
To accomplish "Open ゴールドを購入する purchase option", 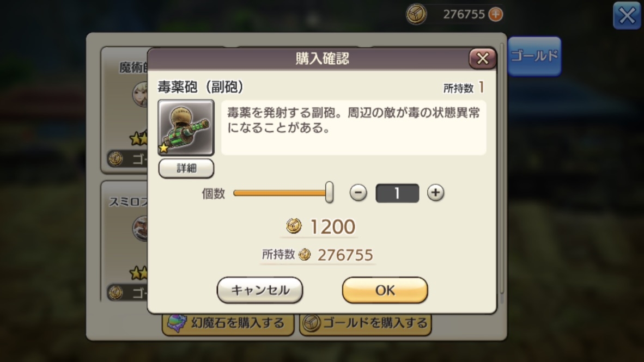I will click(x=366, y=324).
